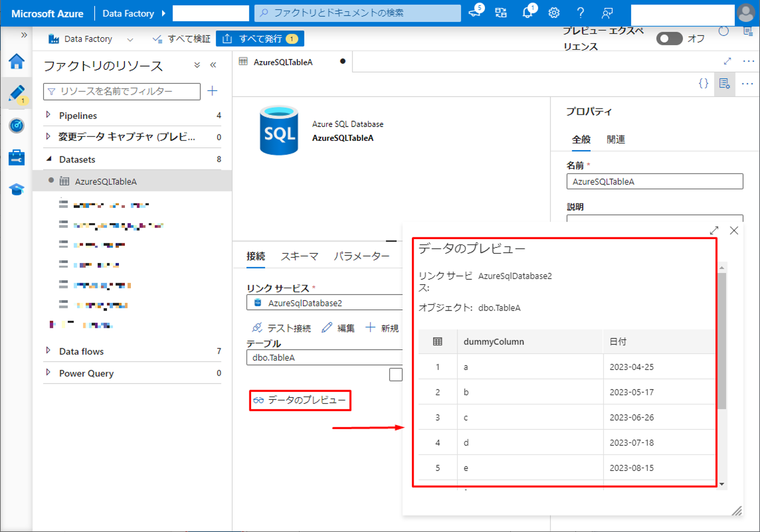View dataset JSON code with braces icon
Image resolution: width=760 pixels, height=532 pixels.
[x=703, y=83]
